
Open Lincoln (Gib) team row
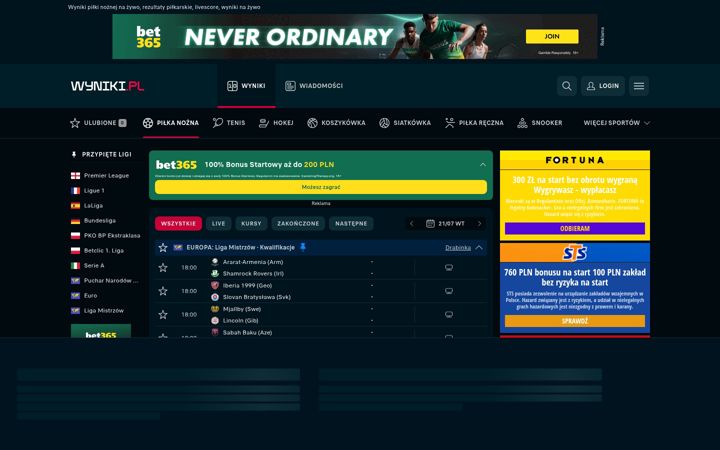click(x=241, y=321)
